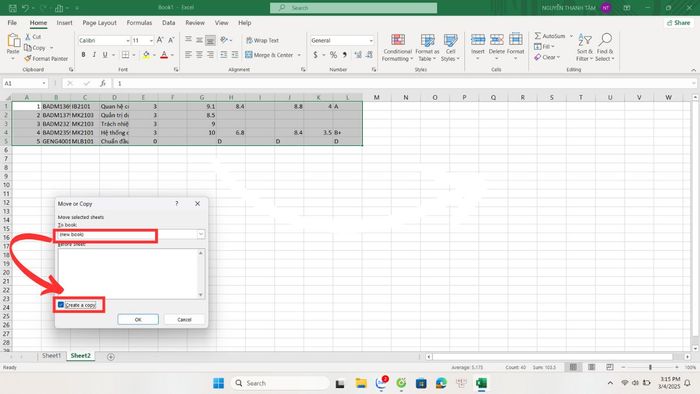This screenshot has width=700, height=394.
Task: Apply the red Font Color
Action: click(164, 54)
